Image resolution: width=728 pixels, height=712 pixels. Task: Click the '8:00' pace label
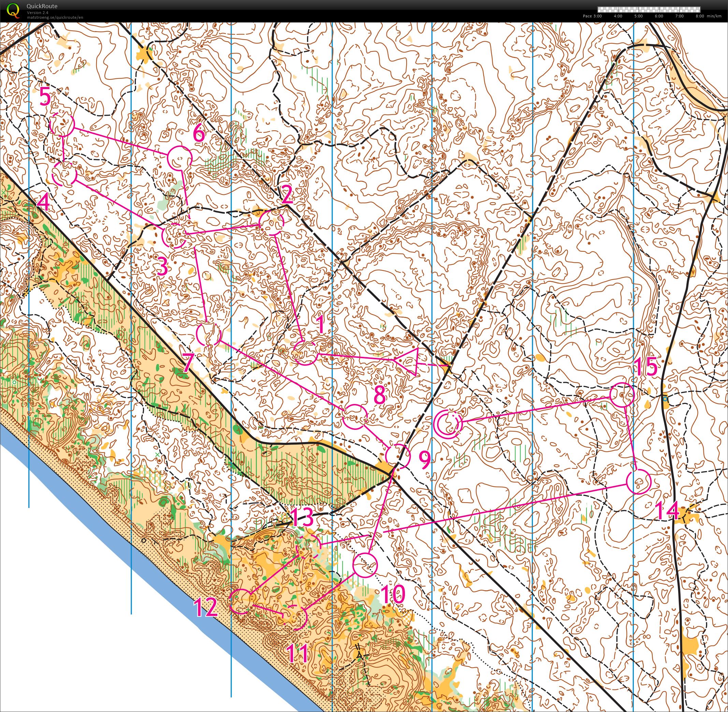pos(700,16)
